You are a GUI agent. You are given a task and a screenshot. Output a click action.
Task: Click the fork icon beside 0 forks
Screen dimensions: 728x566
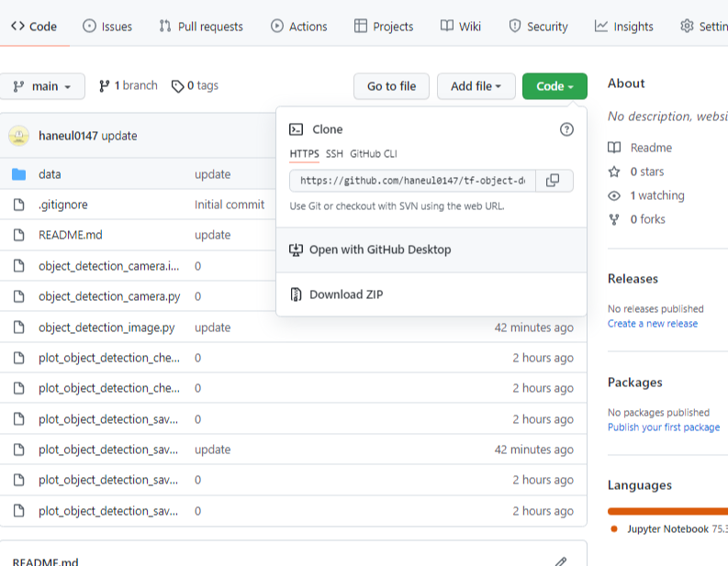tap(614, 219)
